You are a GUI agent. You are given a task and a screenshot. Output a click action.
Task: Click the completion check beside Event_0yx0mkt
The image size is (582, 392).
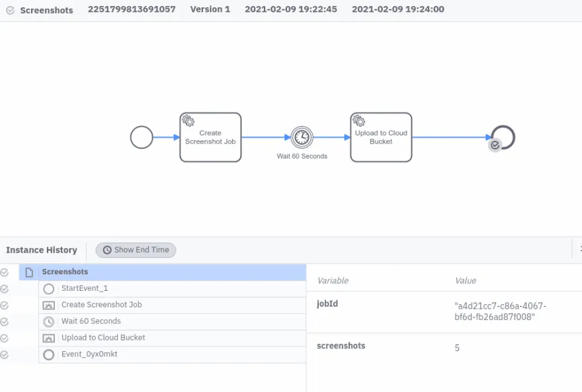[4, 354]
